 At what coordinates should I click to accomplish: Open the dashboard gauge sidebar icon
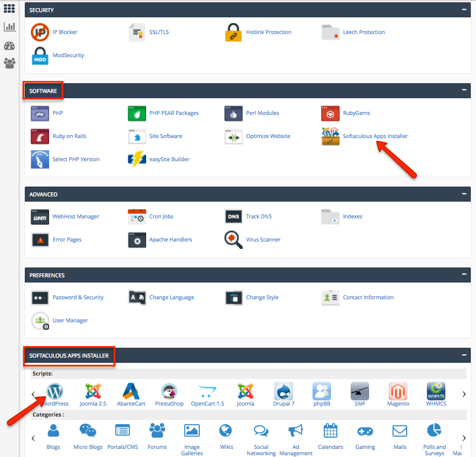pyautogui.click(x=9, y=46)
